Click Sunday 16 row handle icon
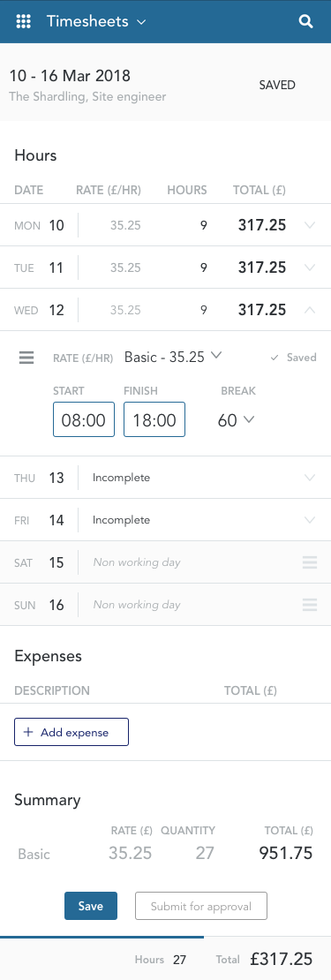 (310, 605)
